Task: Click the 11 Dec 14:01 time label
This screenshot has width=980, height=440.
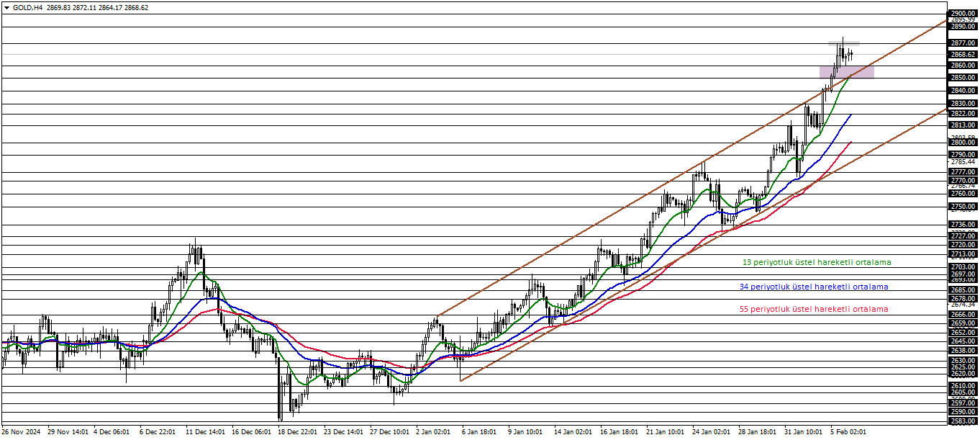Action: point(206,432)
